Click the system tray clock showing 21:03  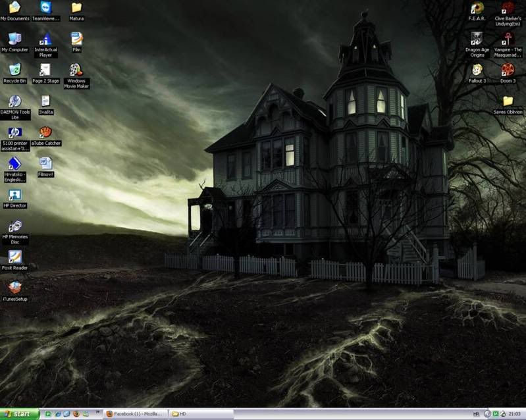(x=514, y=414)
